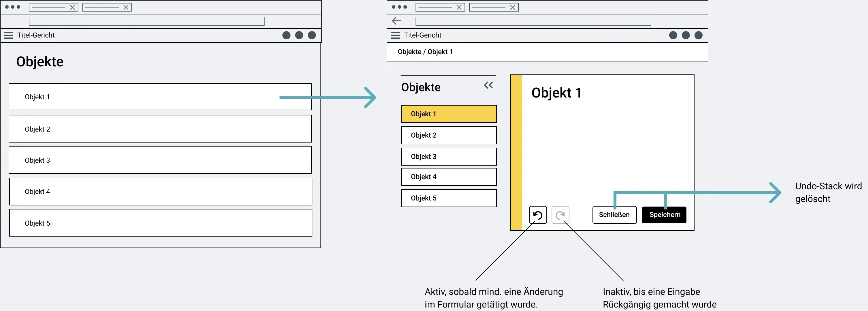Select Objekt 5 in the sidebar list
The height and width of the screenshot is (311, 868).
449,198
